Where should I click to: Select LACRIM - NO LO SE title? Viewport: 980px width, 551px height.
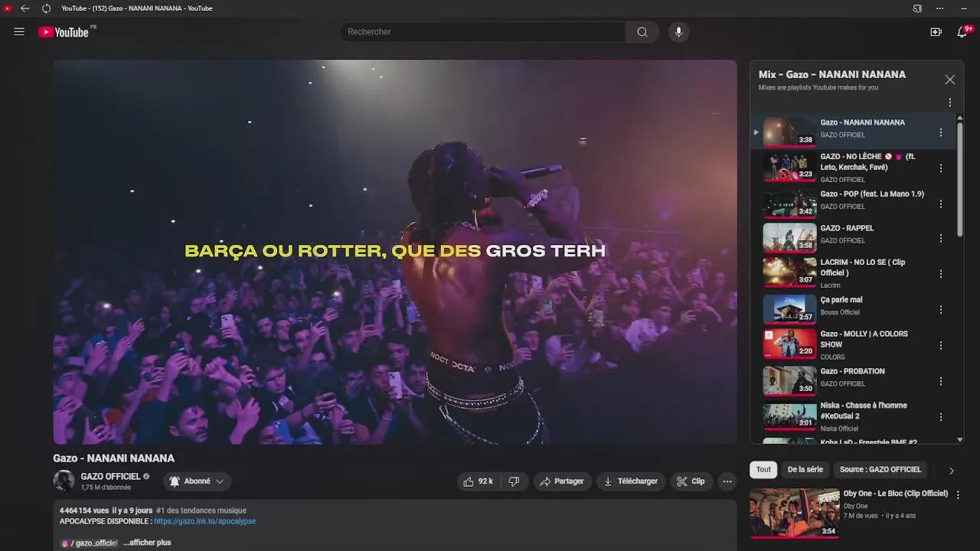point(863,267)
